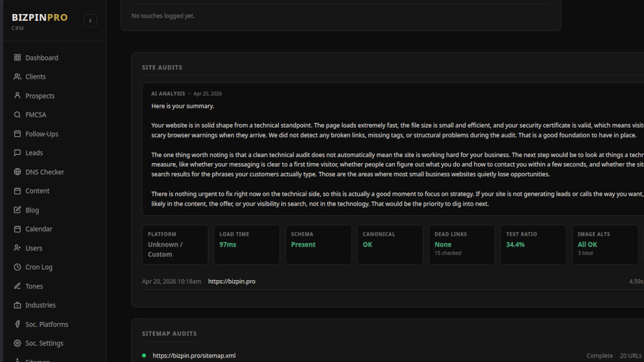Open the Prospects menu item
Viewport: 644px width, 362px height.
(40, 96)
